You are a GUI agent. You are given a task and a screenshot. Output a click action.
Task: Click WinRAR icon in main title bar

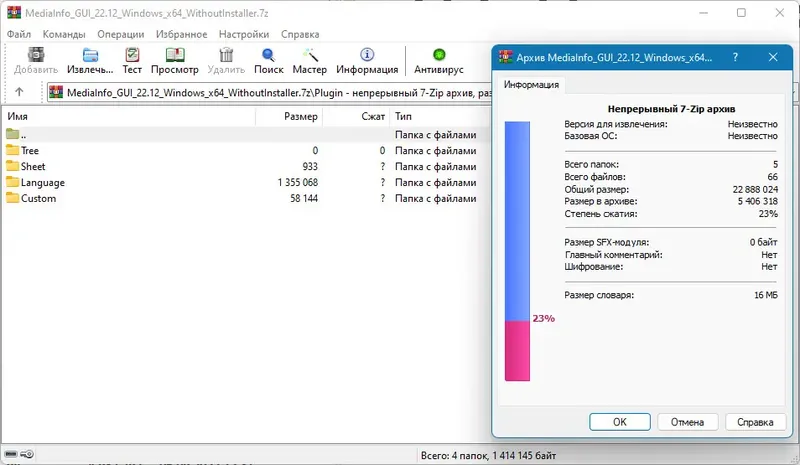click(14, 12)
